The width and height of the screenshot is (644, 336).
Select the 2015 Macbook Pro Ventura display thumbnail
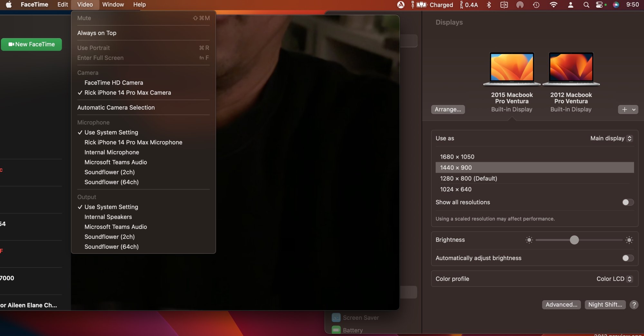(512, 69)
